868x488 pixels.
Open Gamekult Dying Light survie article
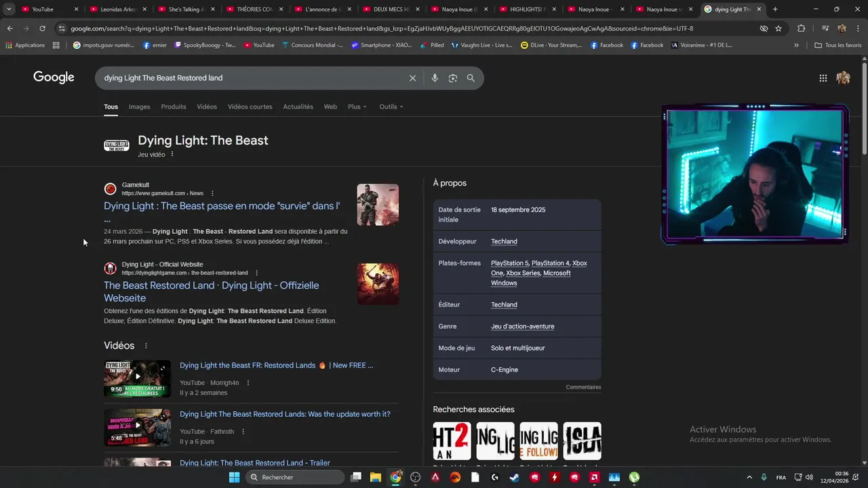pyautogui.click(x=222, y=205)
